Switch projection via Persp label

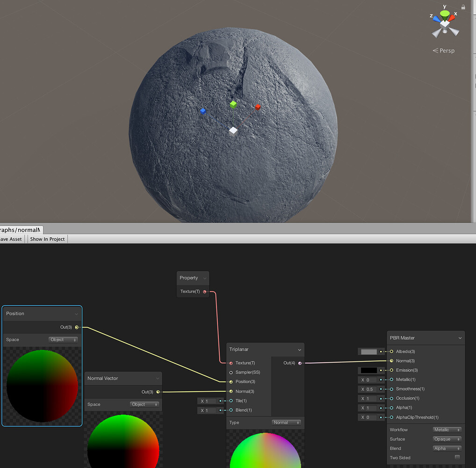pyautogui.click(x=444, y=51)
